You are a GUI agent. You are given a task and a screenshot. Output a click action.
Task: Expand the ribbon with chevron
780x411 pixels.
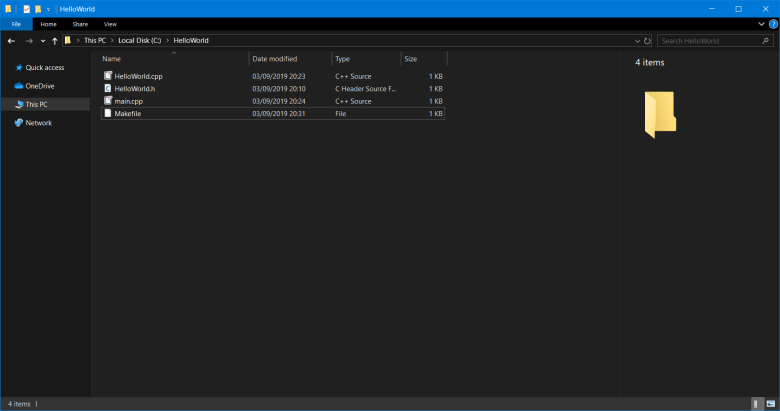[761, 24]
